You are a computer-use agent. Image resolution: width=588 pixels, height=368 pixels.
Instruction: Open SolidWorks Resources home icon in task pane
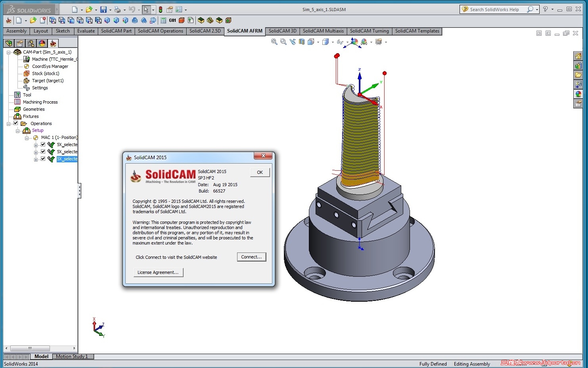(x=578, y=56)
